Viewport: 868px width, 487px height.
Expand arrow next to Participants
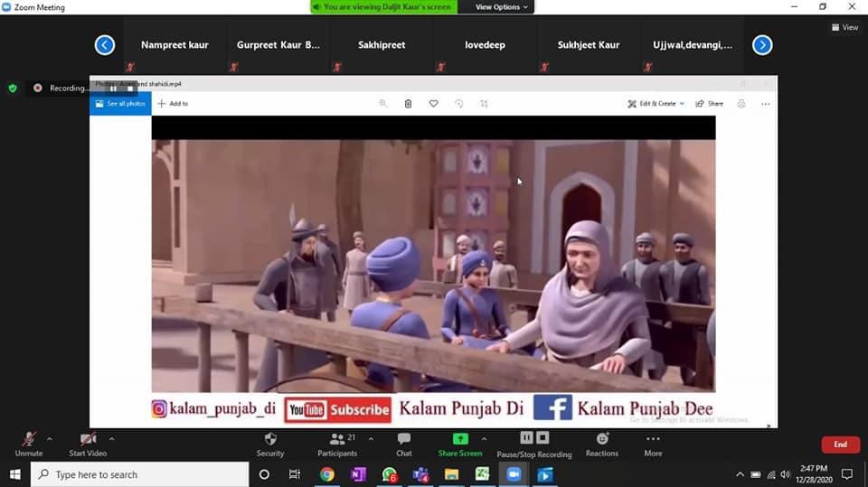coord(371,439)
